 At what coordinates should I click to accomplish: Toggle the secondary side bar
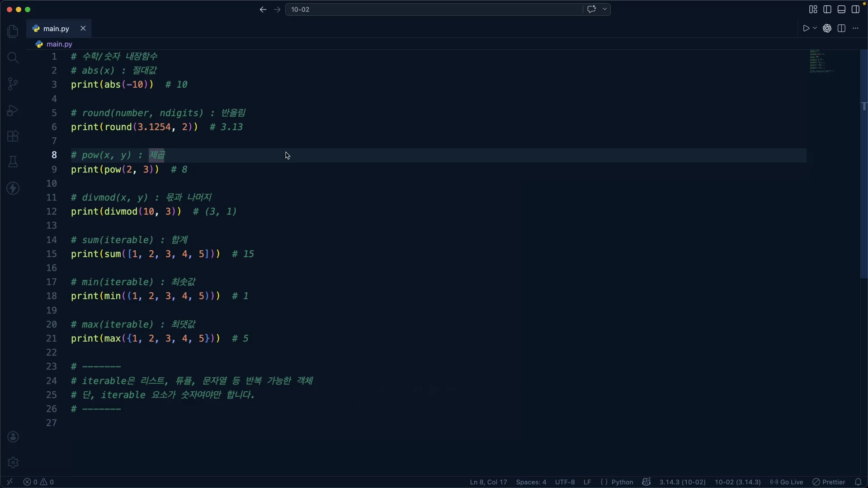pyautogui.click(x=855, y=9)
